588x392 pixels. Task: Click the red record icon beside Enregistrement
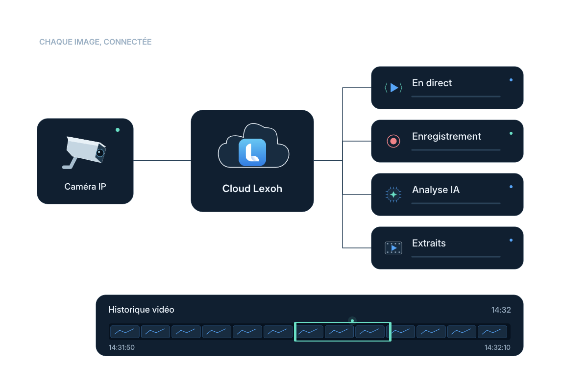click(x=393, y=141)
